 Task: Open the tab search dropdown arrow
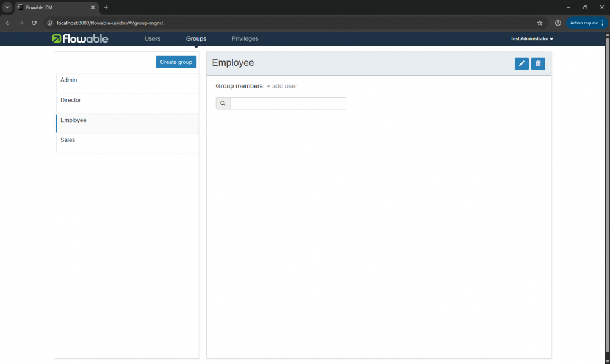point(7,7)
